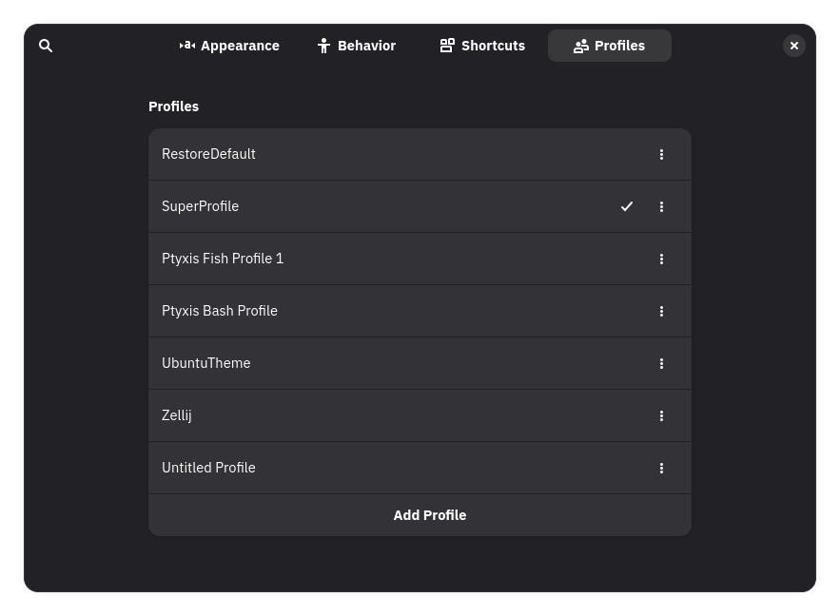
Task: Open the menu icon for Zellij profile
Action: pos(661,415)
